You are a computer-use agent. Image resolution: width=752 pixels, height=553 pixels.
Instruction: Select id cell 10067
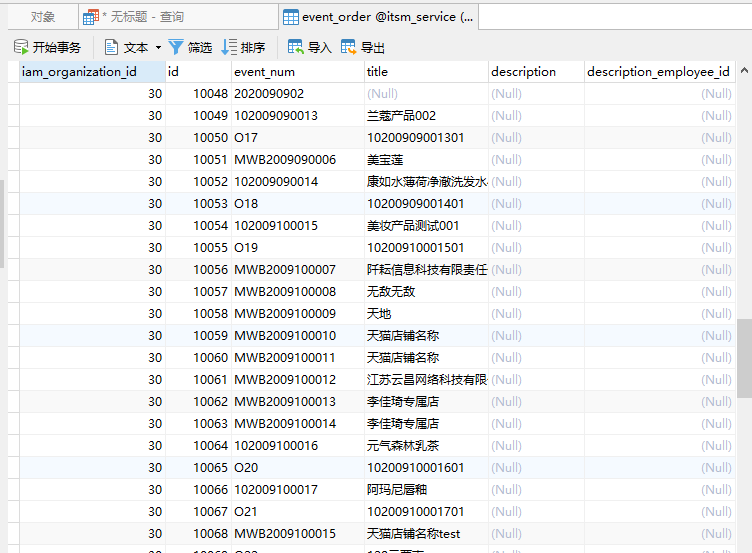(199, 512)
